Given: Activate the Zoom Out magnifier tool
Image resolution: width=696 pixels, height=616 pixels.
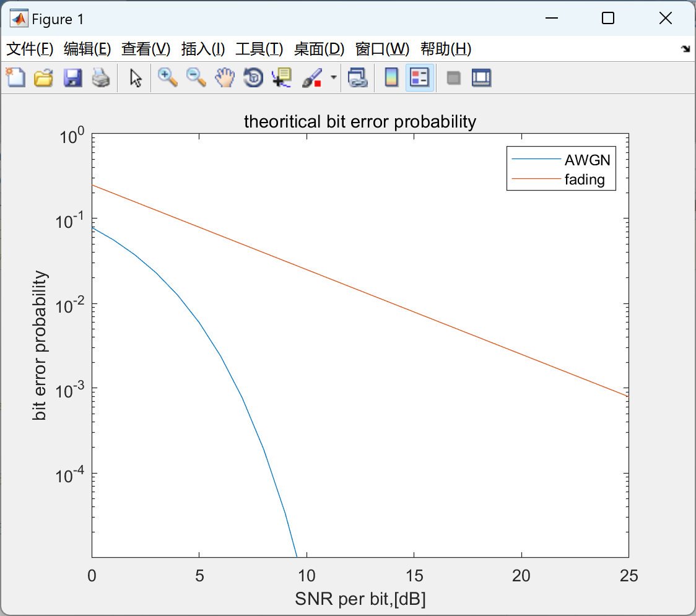Looking at the screenshot, I should pos(196,77).
